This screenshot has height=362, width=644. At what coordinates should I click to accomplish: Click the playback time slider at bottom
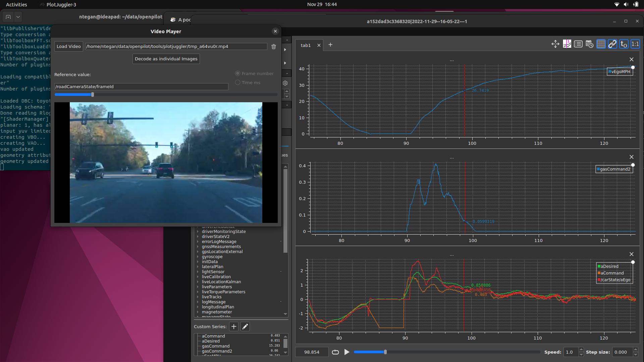[x=447, y=352]
